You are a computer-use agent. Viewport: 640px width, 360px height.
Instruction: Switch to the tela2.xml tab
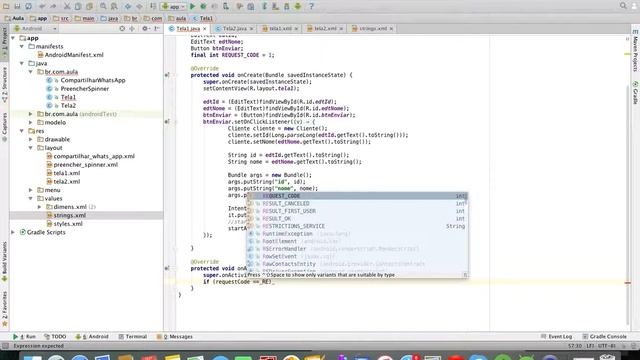coord(325,29)
